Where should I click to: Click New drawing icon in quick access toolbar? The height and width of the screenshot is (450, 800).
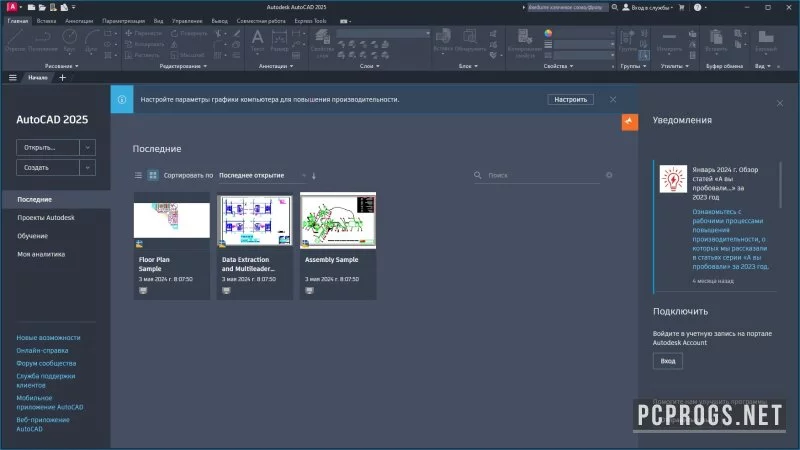32,8
